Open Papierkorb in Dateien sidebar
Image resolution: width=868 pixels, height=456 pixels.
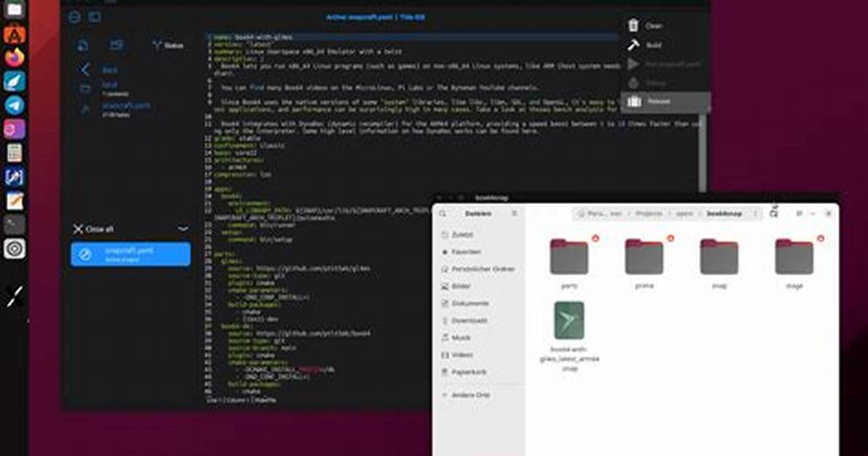480,372
